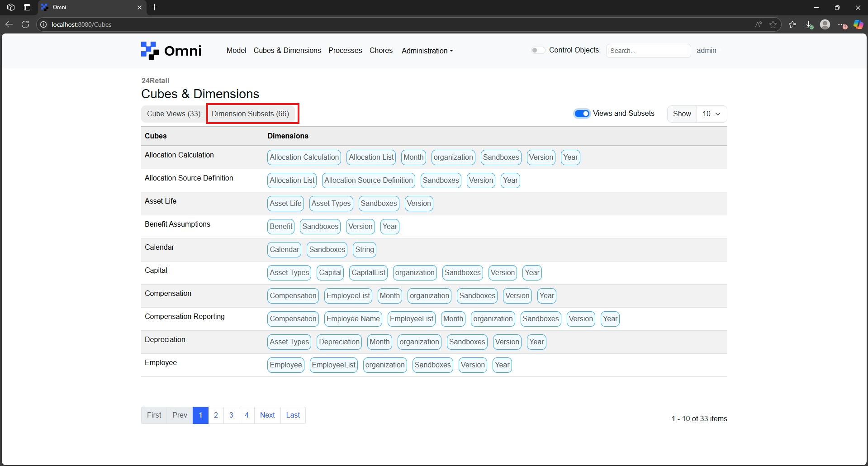Open Cubes & Dimensions menu item
The width and height of the screenshot is (868, 466).
click(x=287, y=50)
